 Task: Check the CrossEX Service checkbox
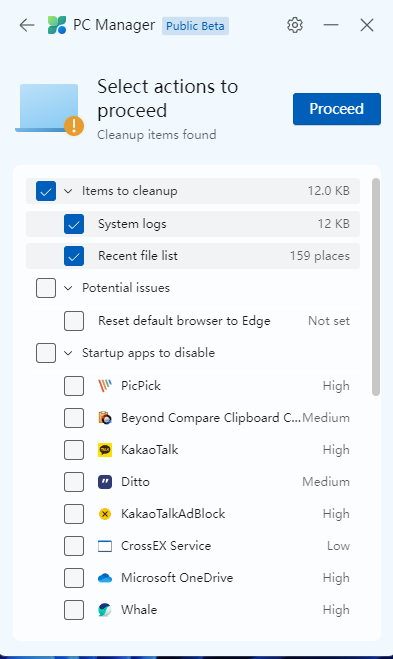(74, 546)
